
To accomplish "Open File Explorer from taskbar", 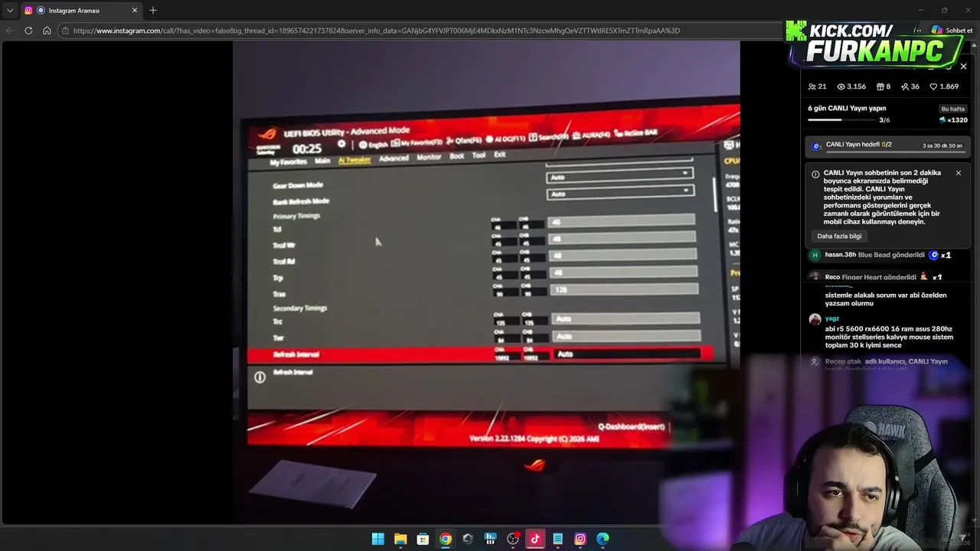I will (x=400, y=539).
